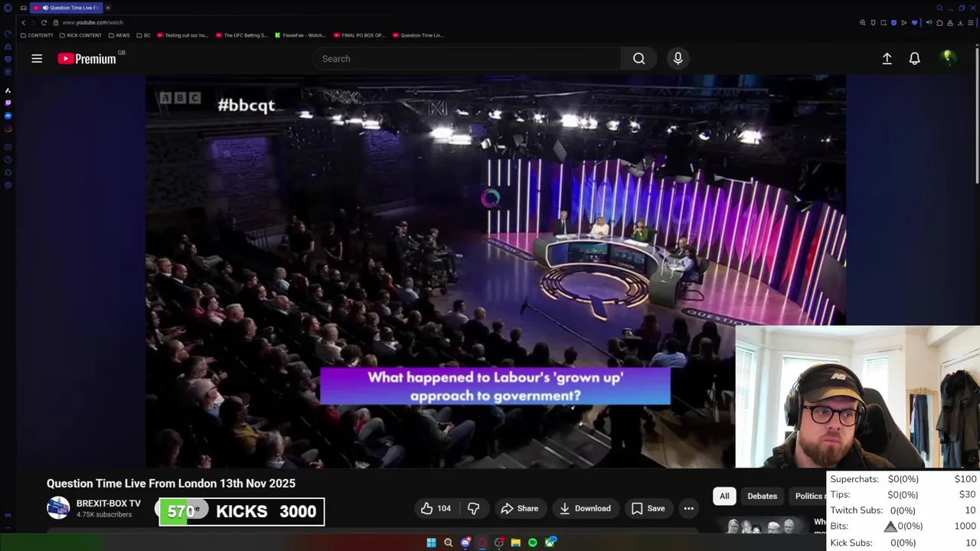980x551 pixels.
Task: Open the BREXIT-BOX TV channel avatar
Action: (58, 508)
